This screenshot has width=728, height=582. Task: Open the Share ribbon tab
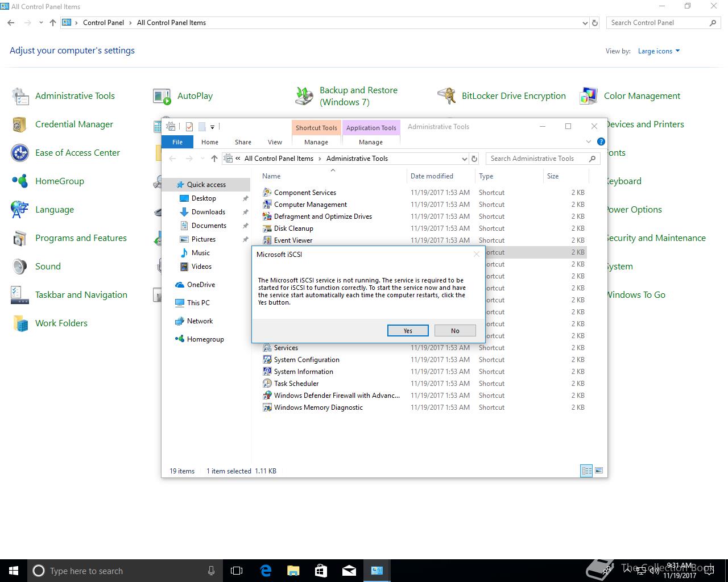pos(243,142)
